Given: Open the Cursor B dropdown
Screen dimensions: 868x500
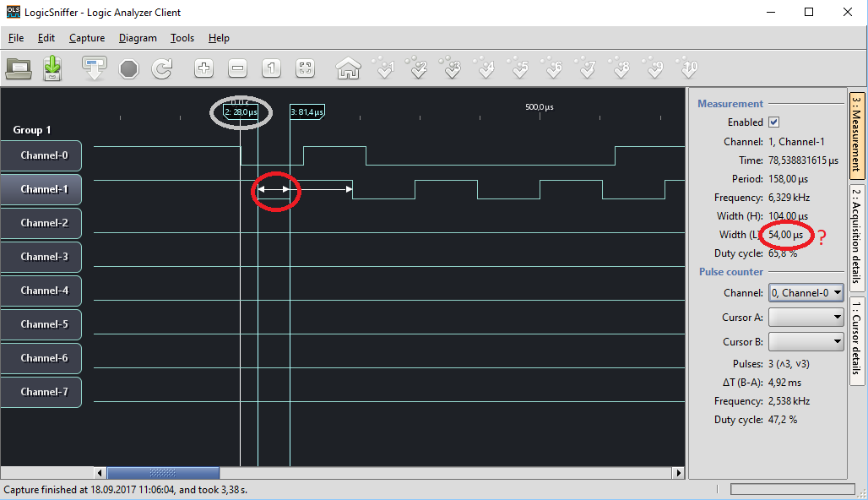Looking at the screenshot, I should point(806,342).
